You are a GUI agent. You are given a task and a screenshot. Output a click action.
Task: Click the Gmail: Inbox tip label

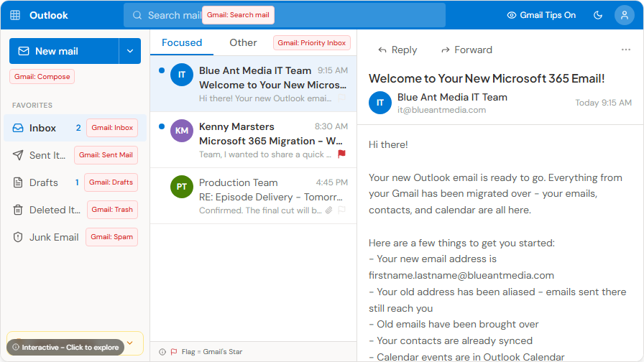(112, 128)
